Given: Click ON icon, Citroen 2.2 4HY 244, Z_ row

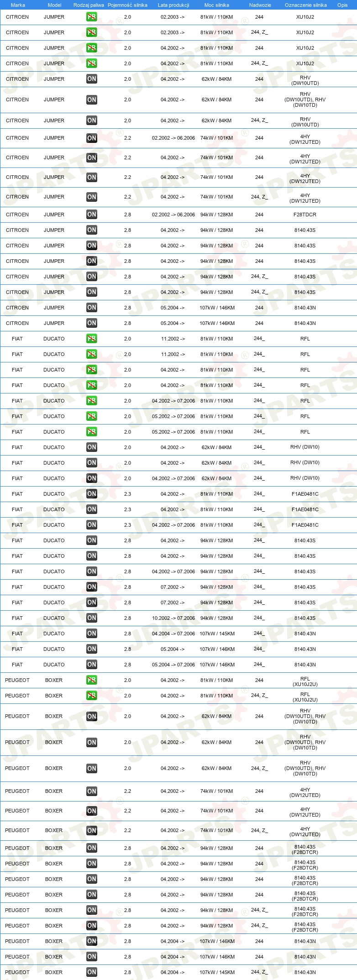Looking at the screenshot, I should click(92, 197).
